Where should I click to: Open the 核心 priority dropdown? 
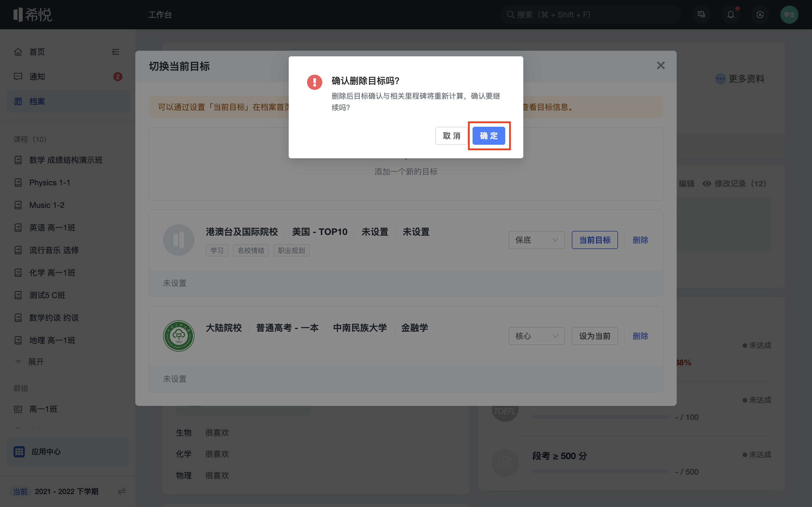pos(536,336)
